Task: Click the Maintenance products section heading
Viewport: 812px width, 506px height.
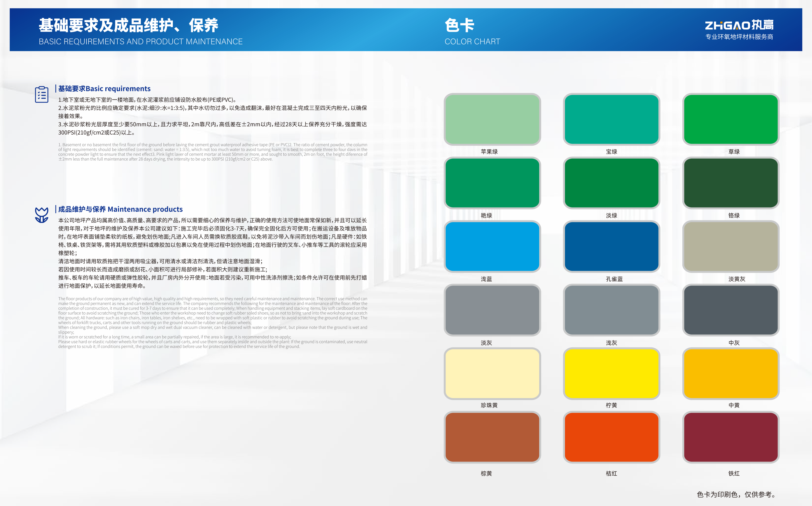Action: 120,209
